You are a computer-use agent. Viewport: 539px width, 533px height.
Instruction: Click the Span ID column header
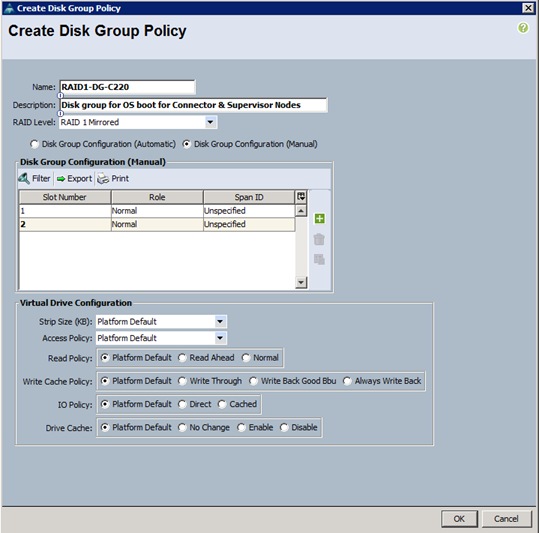249,197
